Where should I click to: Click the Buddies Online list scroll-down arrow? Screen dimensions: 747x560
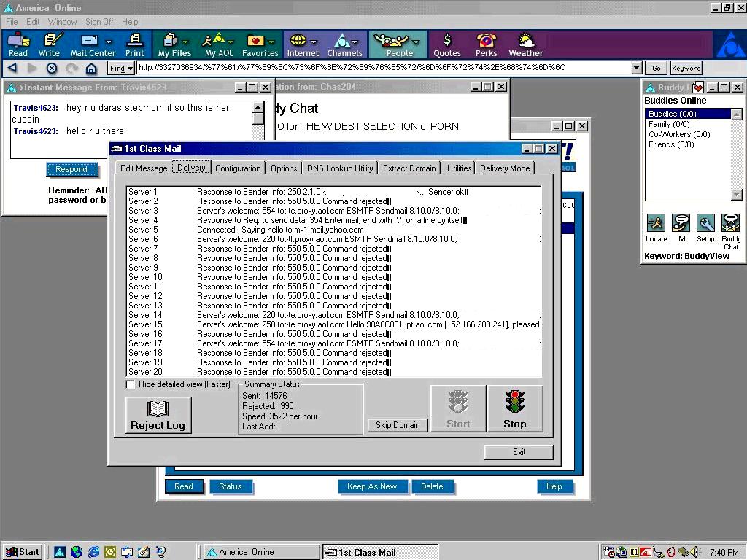[x=737, y=195]
